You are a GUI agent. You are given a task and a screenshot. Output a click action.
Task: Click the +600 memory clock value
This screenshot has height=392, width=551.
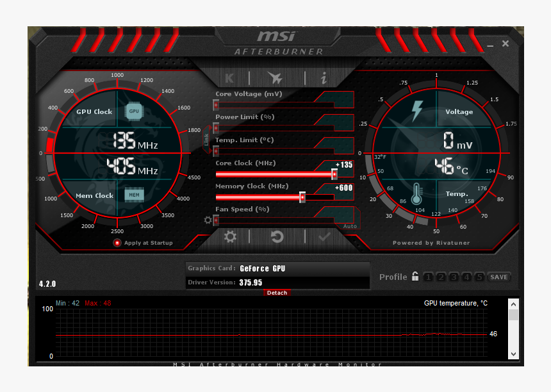pos(343,188)
